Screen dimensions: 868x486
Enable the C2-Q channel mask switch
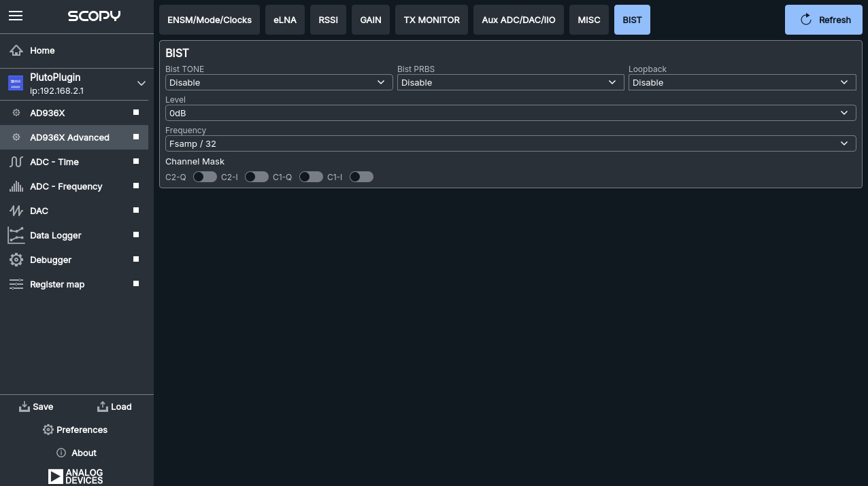(x=205, y=177)
